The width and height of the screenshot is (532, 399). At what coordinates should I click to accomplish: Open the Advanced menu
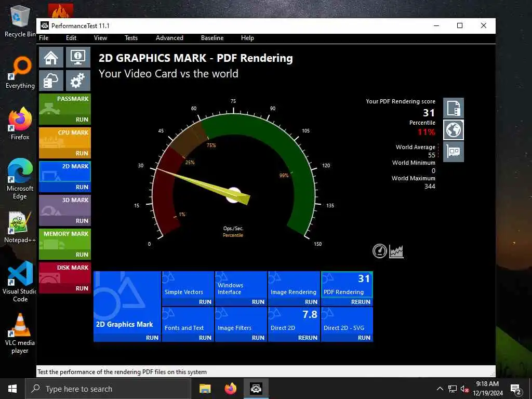click(x=169, y=38)
